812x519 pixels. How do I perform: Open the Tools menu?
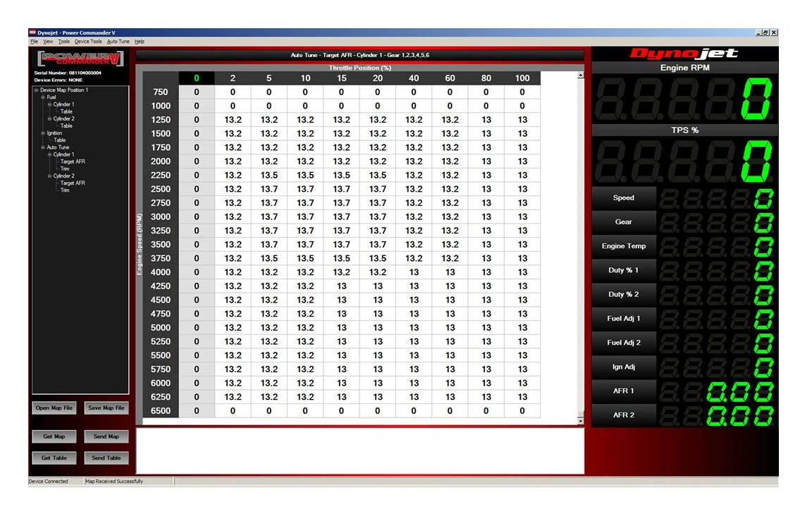[x=63, y=42]
